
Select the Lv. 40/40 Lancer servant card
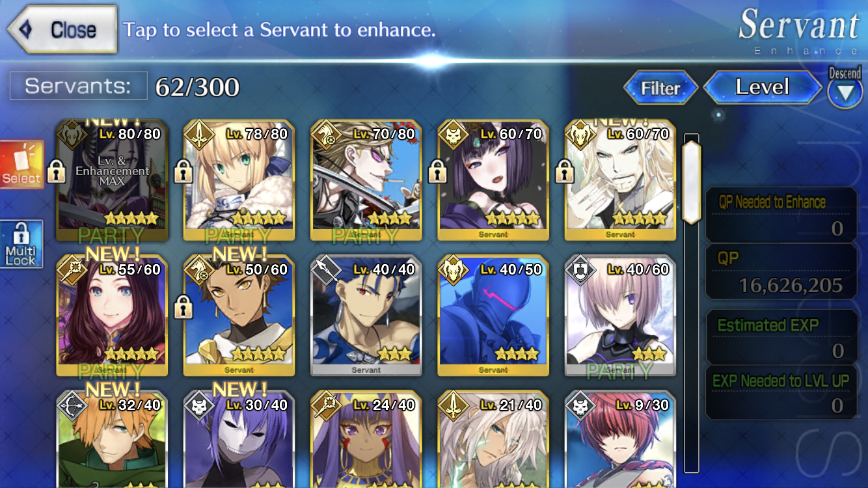(x=366, y=316)
